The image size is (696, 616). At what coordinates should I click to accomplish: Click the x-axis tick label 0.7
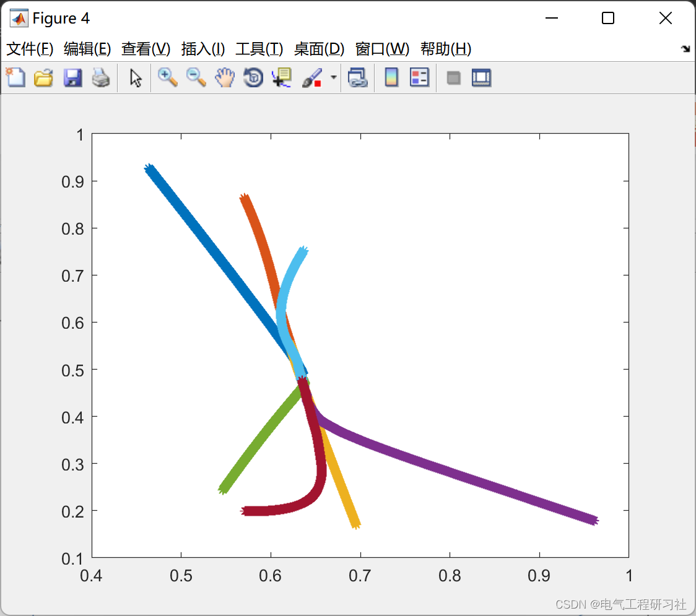(x=360, y=576)
